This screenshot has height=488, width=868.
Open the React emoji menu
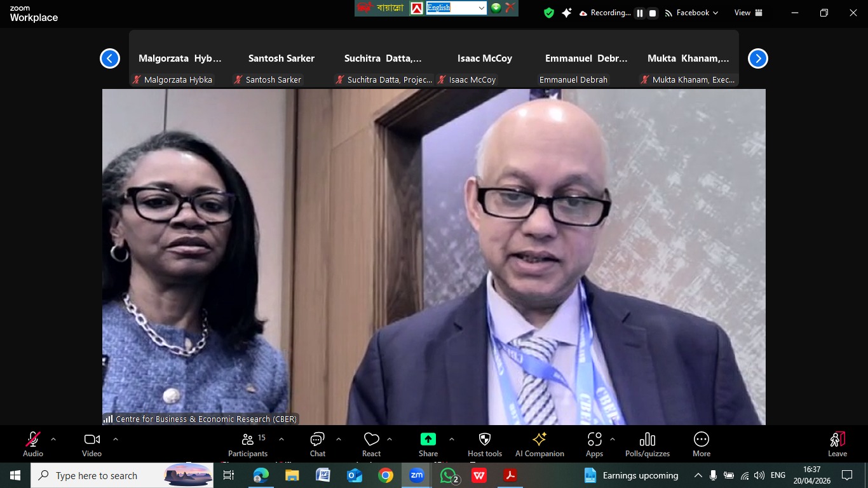[x=371, y=444]
